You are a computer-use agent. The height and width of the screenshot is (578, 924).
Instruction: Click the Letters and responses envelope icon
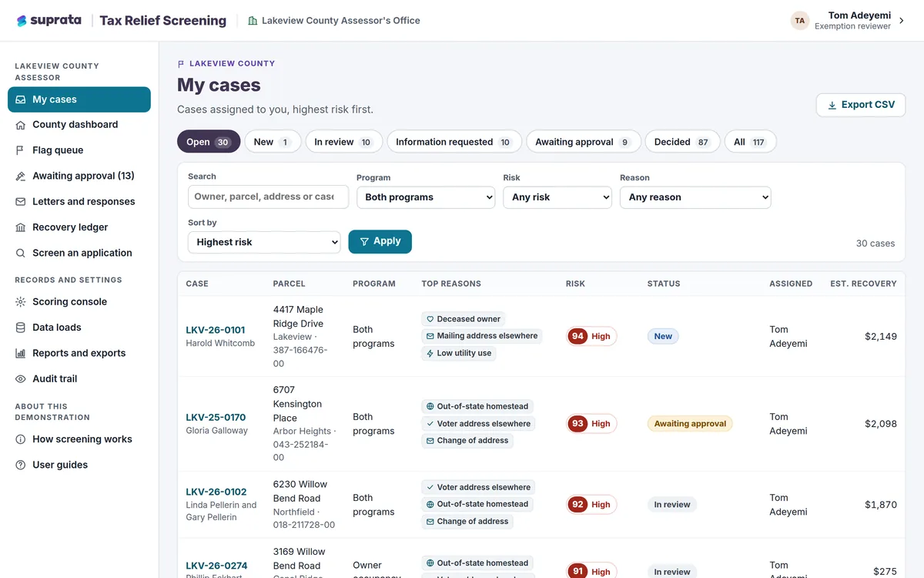click(21, 202)
